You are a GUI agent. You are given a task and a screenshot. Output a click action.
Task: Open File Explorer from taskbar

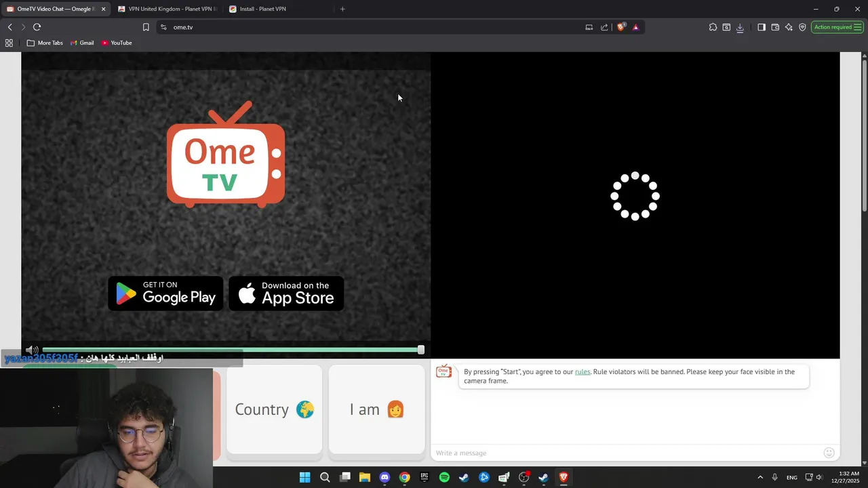(x=365, y=477)
